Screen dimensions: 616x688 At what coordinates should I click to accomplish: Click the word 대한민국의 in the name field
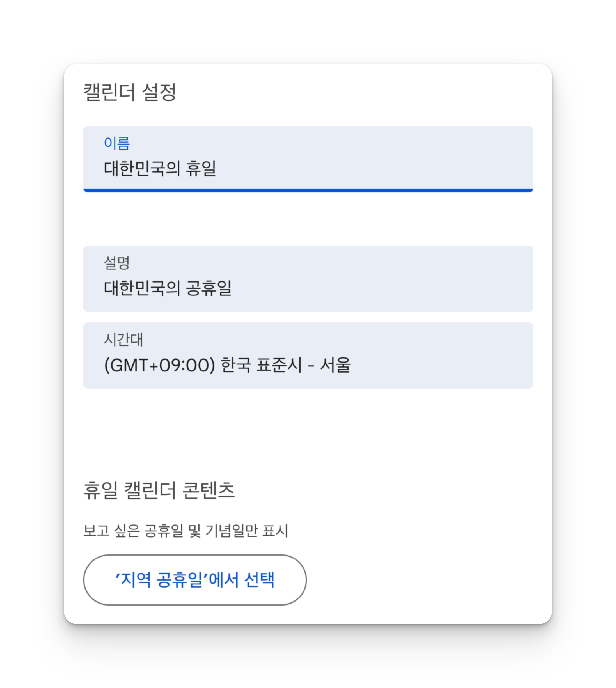[142, 168]
